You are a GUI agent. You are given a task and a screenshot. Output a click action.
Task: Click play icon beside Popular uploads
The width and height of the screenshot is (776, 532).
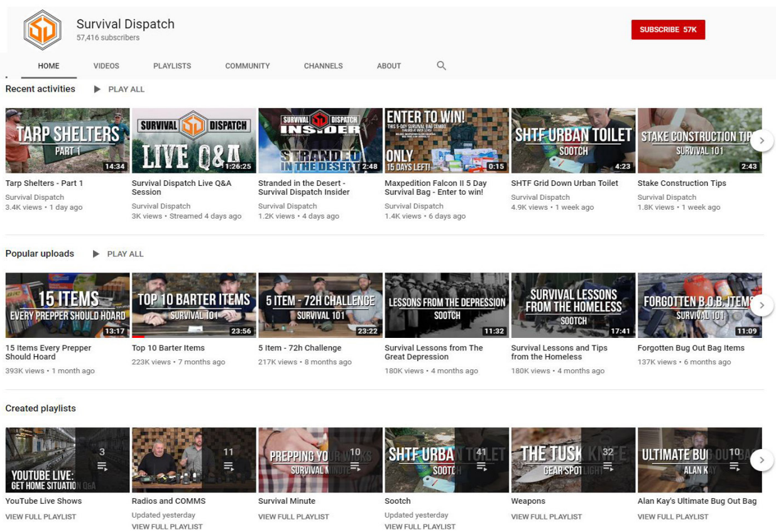pos(96,254)
